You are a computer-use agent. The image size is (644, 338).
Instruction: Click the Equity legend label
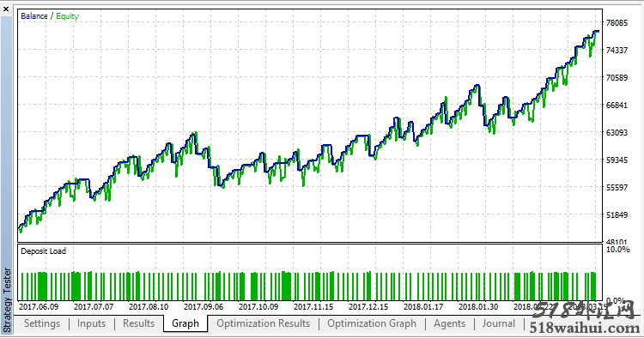(x=67, y=16)
